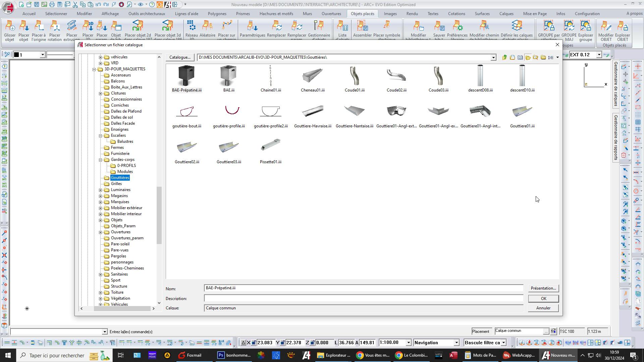Image resolution: width=644 pixels, height=362 pixels.
Task: Open the Navigation mode dropdown
Action: (x=456, y=343)
